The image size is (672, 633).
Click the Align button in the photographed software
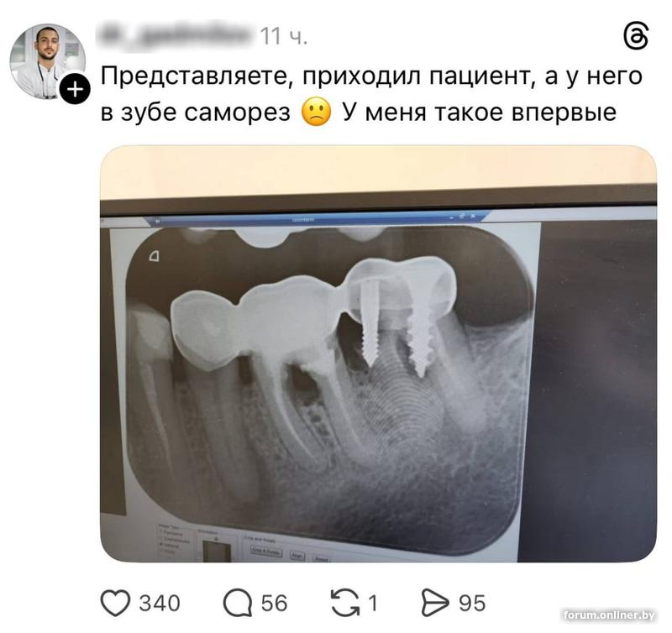point(297,556)
